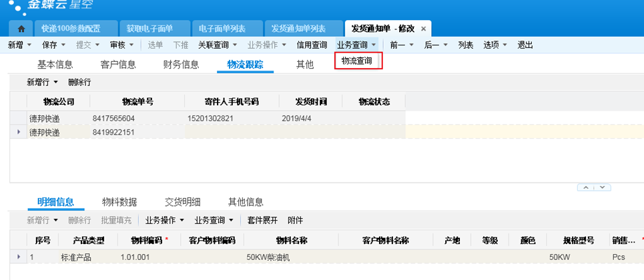Viewport: 644px width, 280px height.
Task: Switch to the 物料数据 tab
Action: [119, 202]
